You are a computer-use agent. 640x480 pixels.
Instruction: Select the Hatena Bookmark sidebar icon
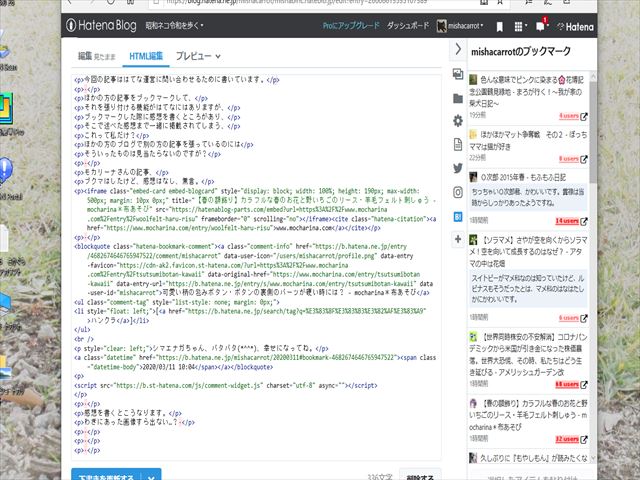[x=458, y=216]
